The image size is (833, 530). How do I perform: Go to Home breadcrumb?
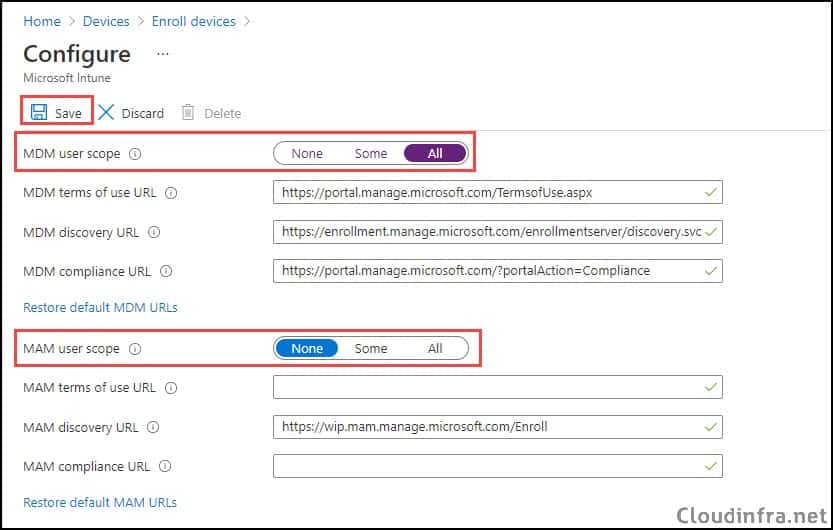pyautogui.click(x=42, y=21)
